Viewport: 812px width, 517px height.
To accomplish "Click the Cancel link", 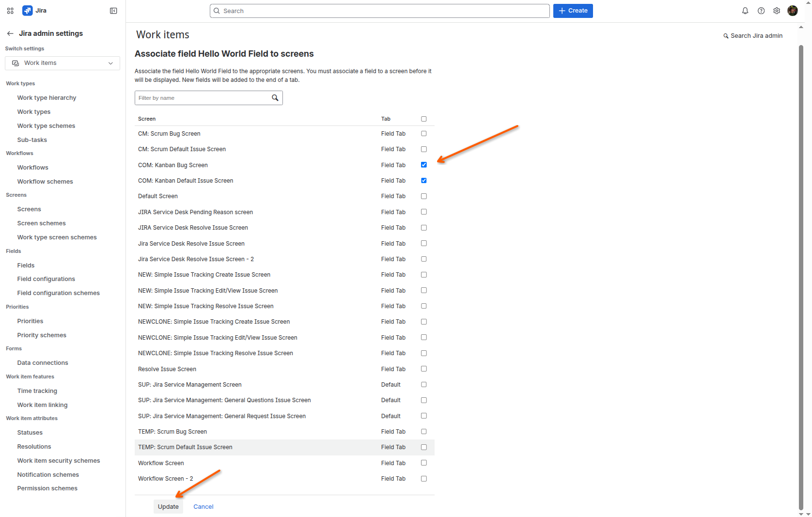I will coord(203,507).
